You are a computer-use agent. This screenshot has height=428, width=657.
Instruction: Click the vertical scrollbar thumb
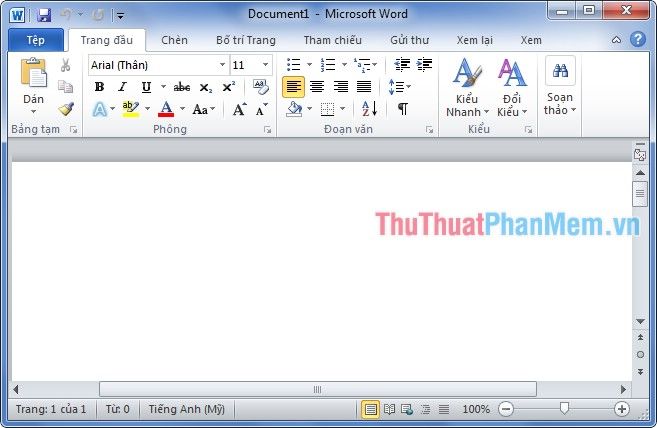(640, 194)
